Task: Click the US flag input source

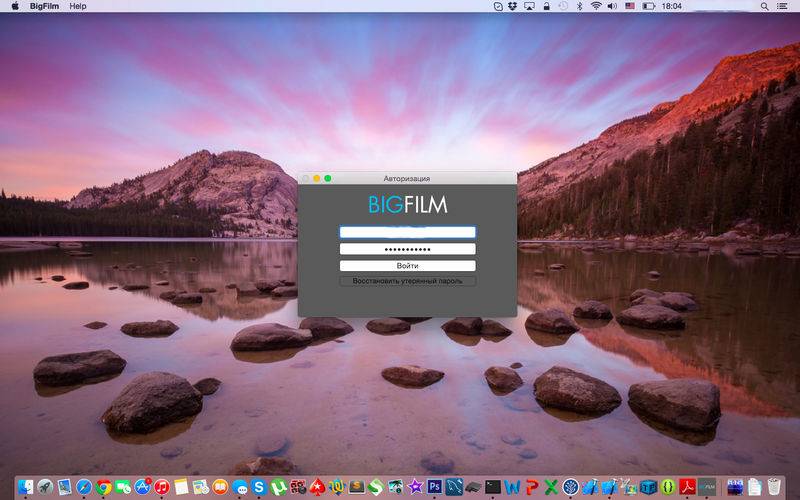Action: tap(630, 6)
